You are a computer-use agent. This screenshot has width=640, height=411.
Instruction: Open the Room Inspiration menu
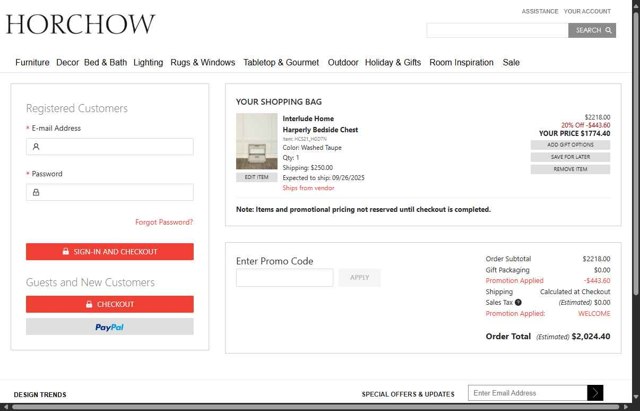461,62
